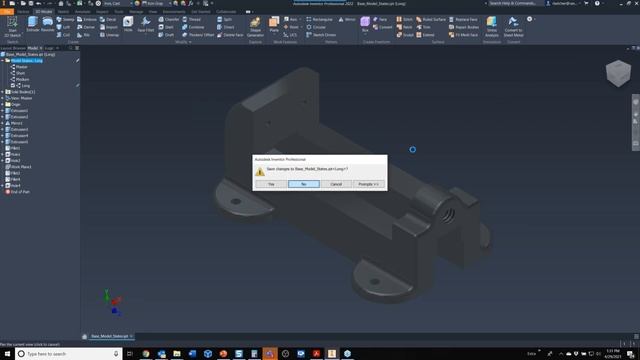Screen dimensions: 640x360
Task: Switch to the Sketch ribbon tab
Action: [x=63, y=11]
